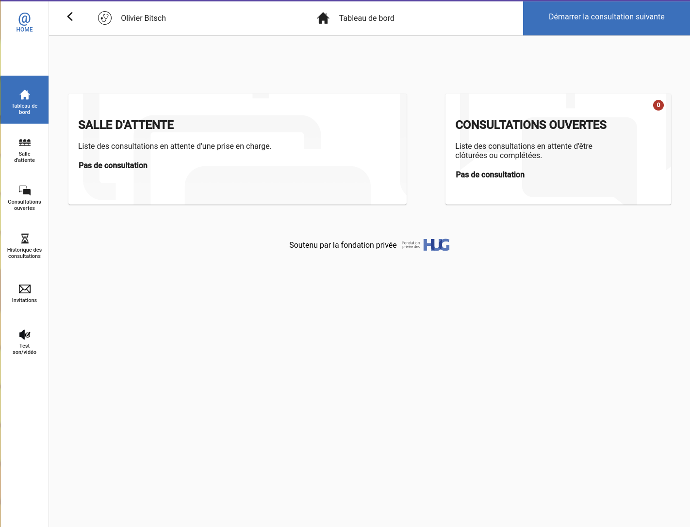Open the Test son/vidéo speaker icon
This screenshot has height=527, width=690.
(x=25, y=335)
